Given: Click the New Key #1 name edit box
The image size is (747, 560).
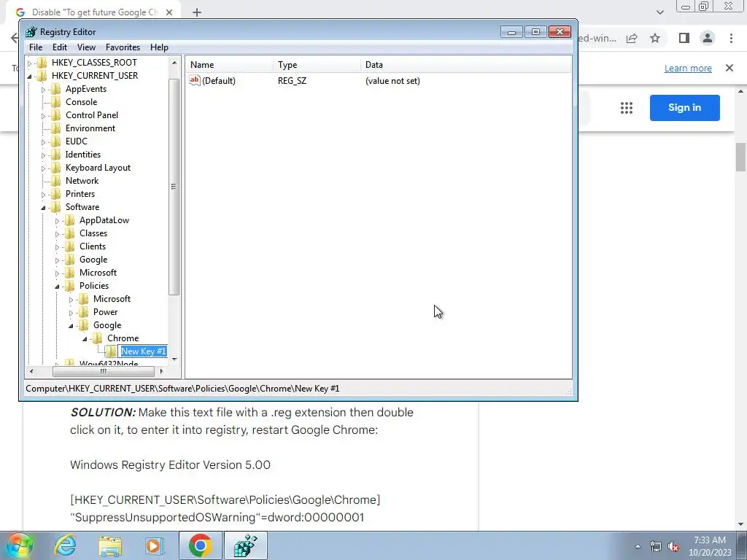Looking at the screenshot, I should (143, 351).
